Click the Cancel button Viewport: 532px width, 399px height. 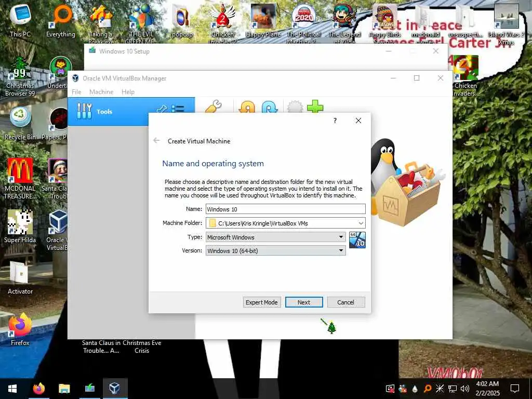(x=345, y=302)
